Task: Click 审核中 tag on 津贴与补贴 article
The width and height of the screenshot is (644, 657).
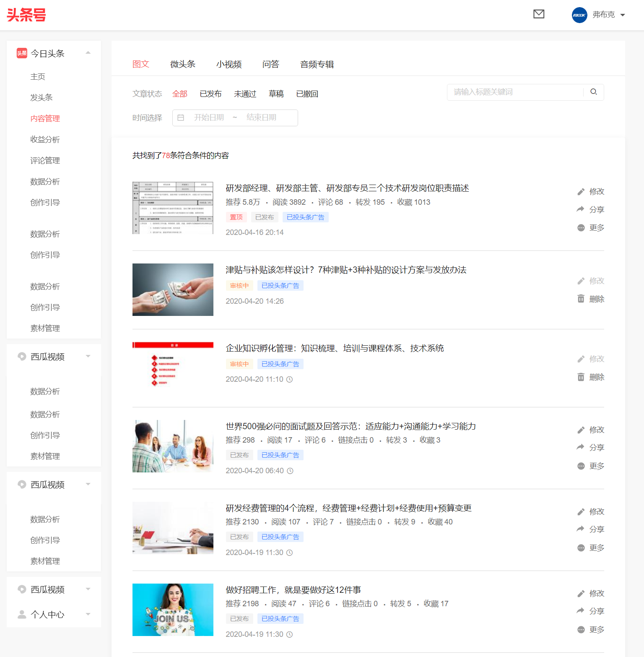Action: 239,286
